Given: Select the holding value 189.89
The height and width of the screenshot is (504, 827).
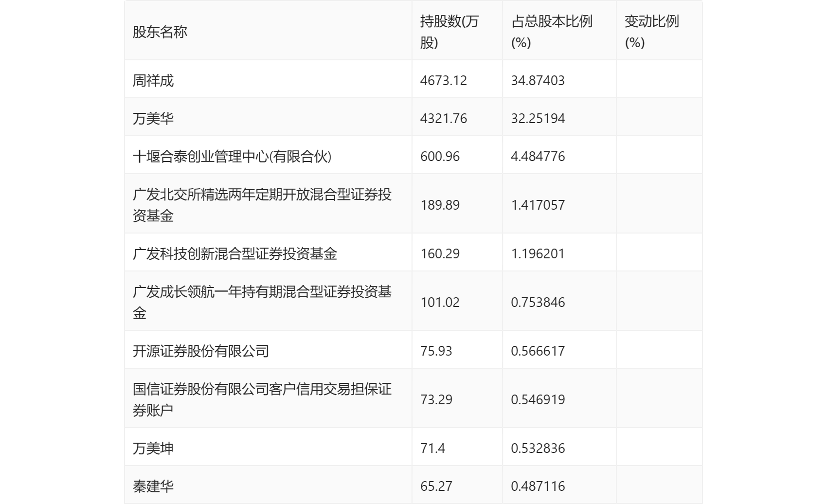Looking at the screenshot, I should [440, 205].
